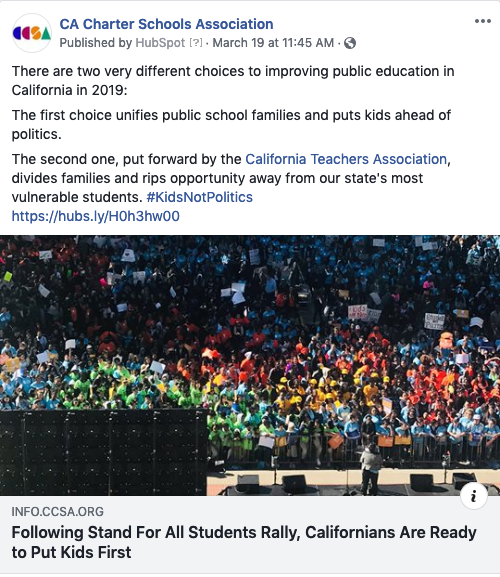Open the three-dot post options menu
Image resolution: width=500 pixels, height=577 pixels.
[483, 21]
